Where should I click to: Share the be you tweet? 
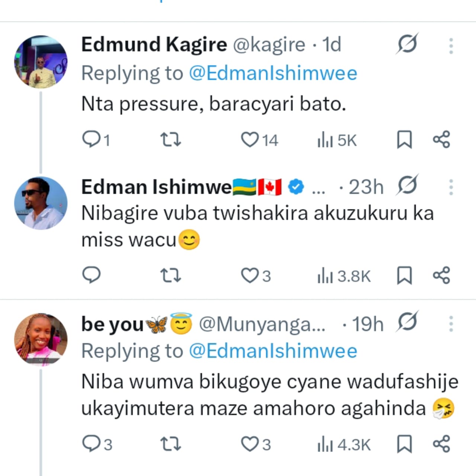click(x=441, y=444)
